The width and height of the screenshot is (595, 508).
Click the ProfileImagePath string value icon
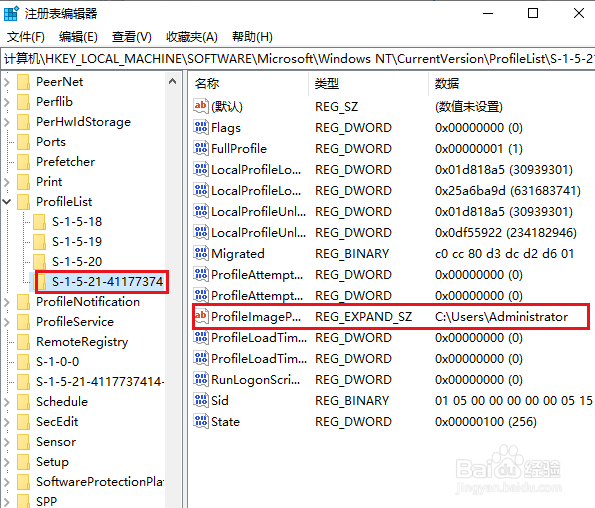[201, 316]
